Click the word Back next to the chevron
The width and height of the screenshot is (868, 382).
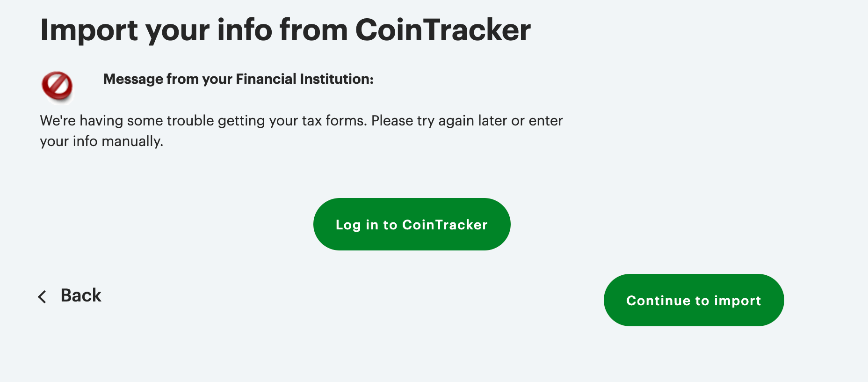point(81,295)
